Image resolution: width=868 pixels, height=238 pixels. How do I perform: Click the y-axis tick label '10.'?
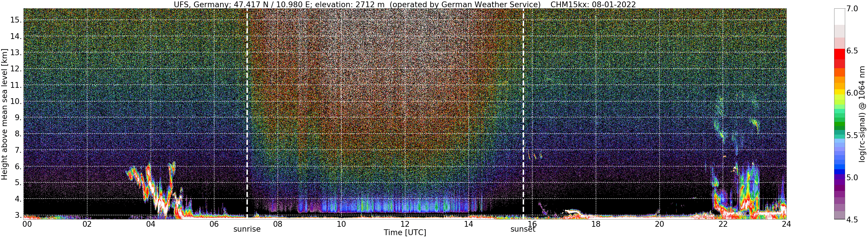[x=16, y=101]
